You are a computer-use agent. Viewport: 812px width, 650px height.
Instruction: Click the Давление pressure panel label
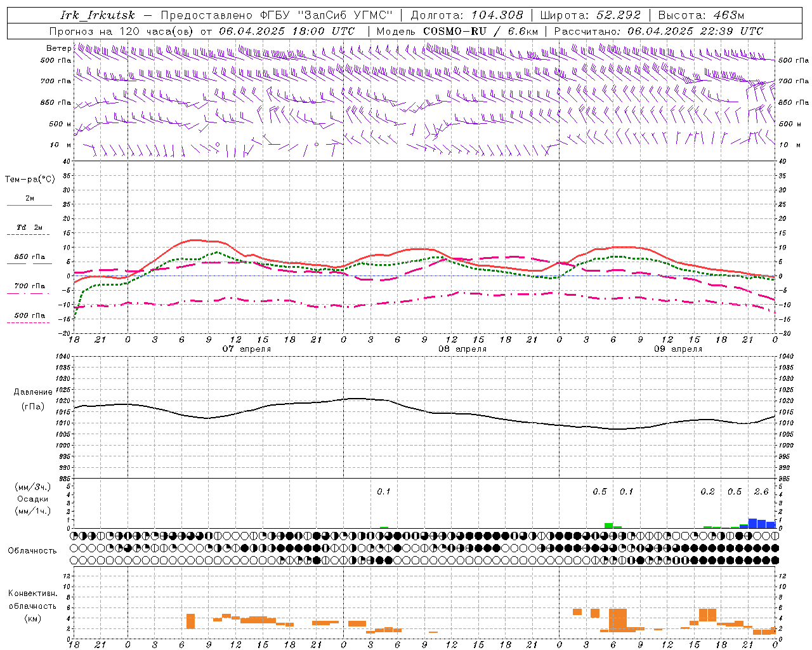coord(33,392)
